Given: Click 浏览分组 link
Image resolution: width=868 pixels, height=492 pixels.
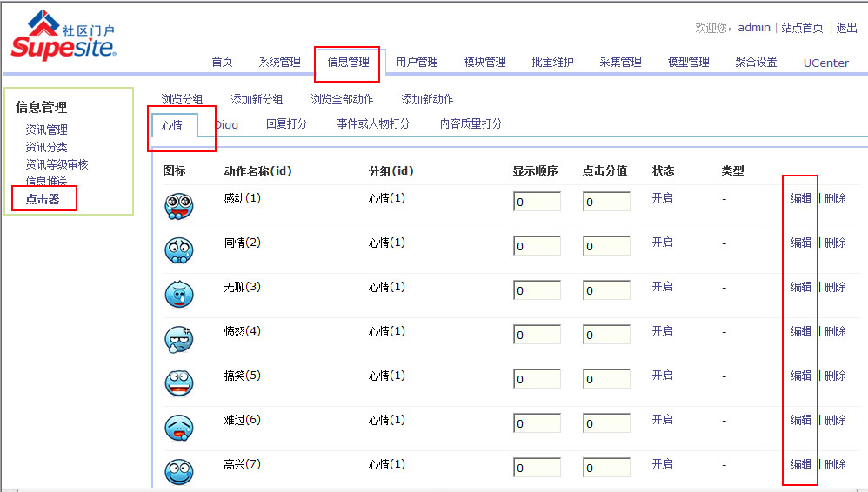Looking at the screenshot, I should [182, 99].
